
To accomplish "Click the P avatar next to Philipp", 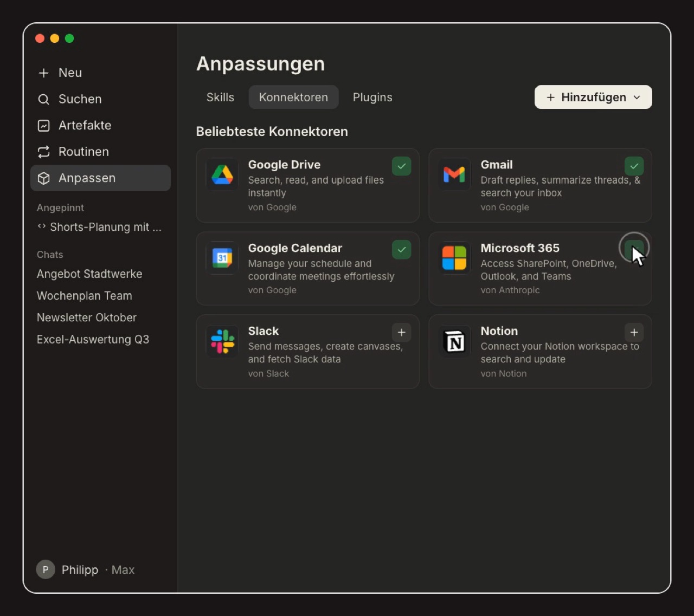I will [x=46, y=569].
